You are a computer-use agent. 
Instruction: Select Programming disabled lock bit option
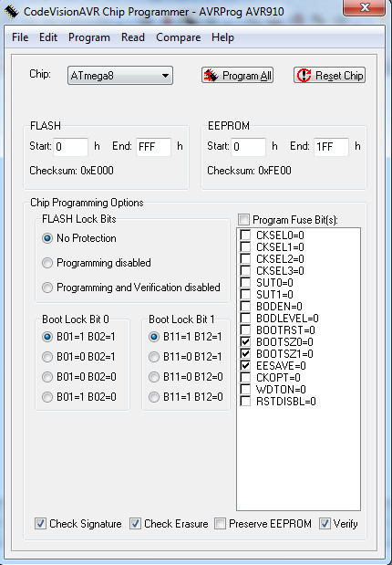47,263
